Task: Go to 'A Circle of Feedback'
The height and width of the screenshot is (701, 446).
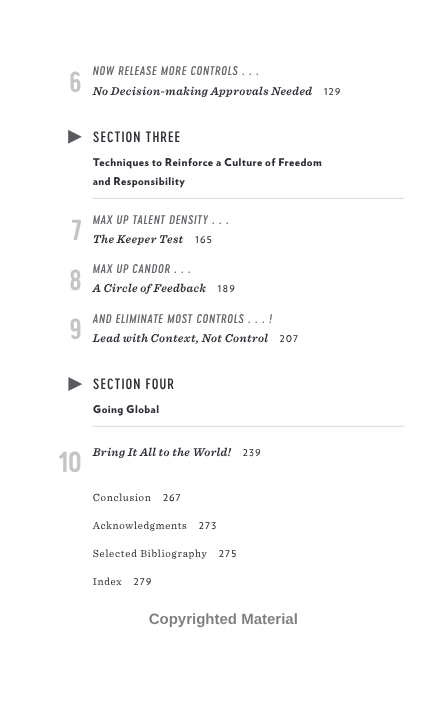Action: click(x=149, y=288)
